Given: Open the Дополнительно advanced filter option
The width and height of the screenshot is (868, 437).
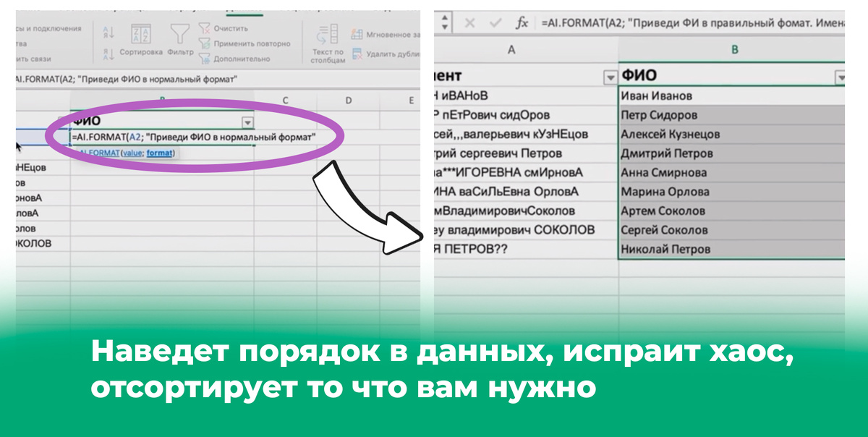Looking at the screenshot, I should [234, 59].
